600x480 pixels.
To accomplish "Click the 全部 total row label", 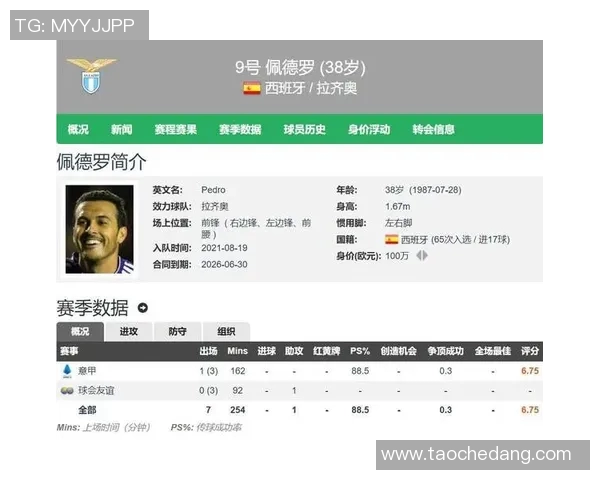I will click(x=87, y=410).
